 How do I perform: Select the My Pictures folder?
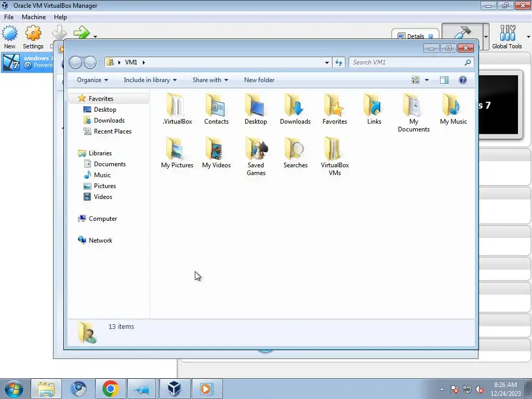[x=177, y=153]
